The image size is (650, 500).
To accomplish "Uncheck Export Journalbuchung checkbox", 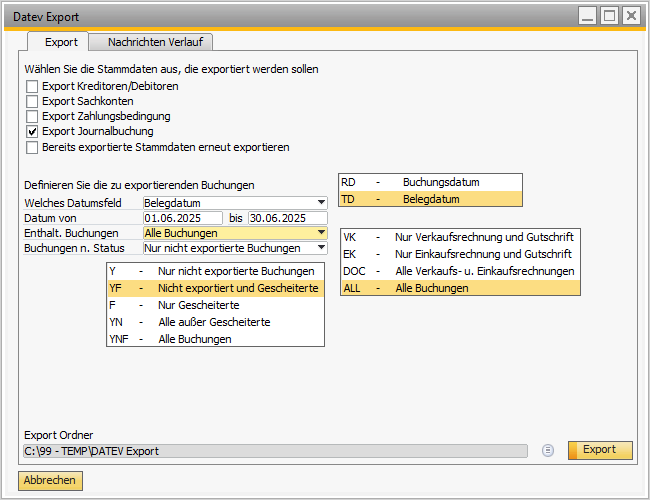I will pos(32,131).
